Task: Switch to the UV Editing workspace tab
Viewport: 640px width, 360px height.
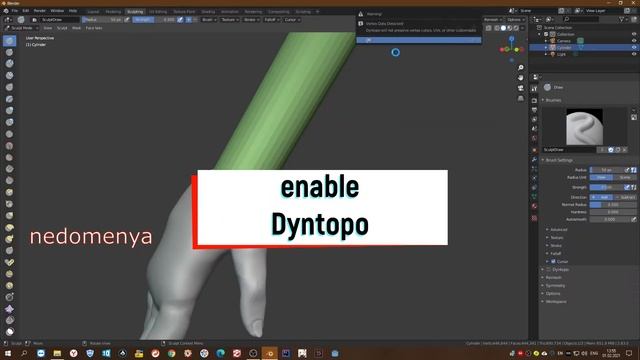Action: pos(158,12)
